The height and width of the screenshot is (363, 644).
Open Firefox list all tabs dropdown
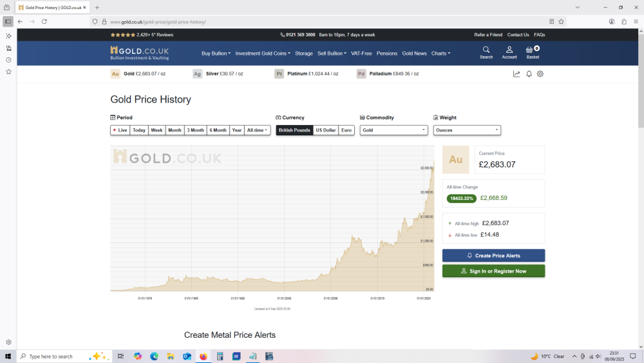point(578,7)
